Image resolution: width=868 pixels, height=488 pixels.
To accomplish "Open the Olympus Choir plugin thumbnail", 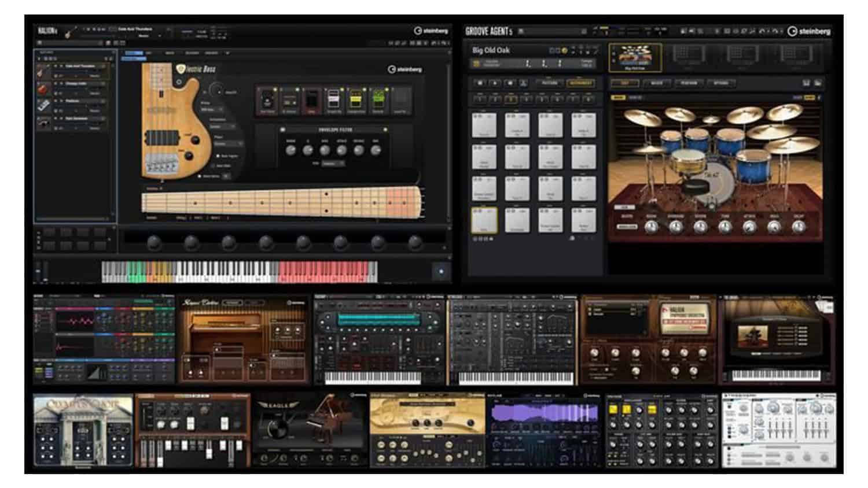I will [83, 431].
